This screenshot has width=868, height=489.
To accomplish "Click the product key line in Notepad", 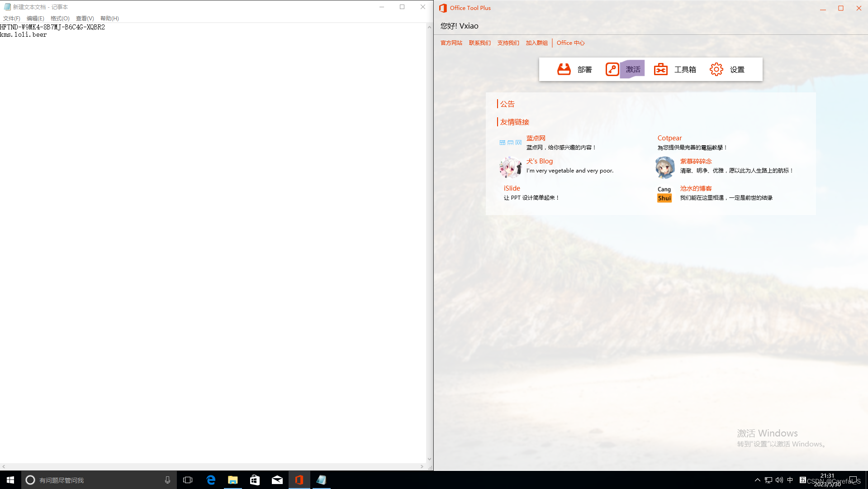I will pyautogui.click(x=52, y=27).
